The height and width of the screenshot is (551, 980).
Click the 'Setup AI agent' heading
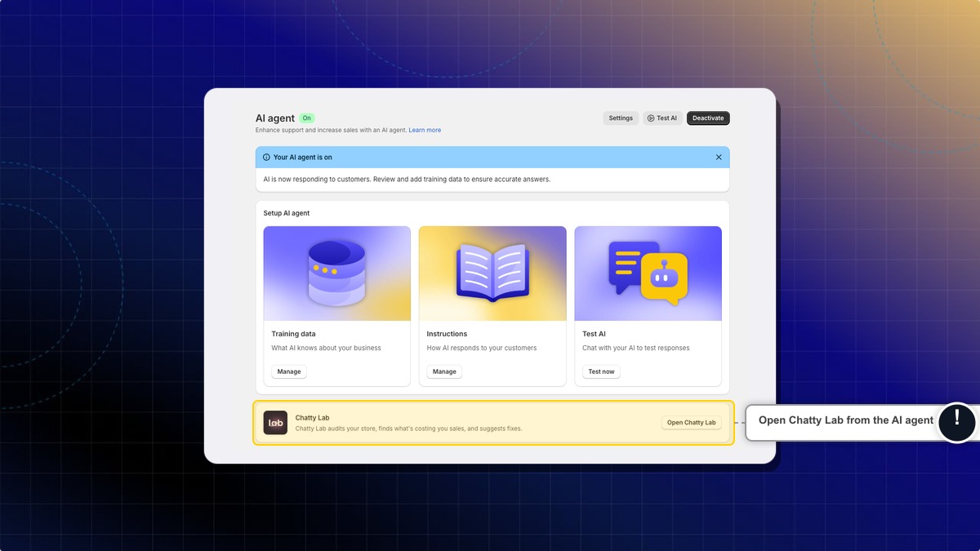(287, 213)
